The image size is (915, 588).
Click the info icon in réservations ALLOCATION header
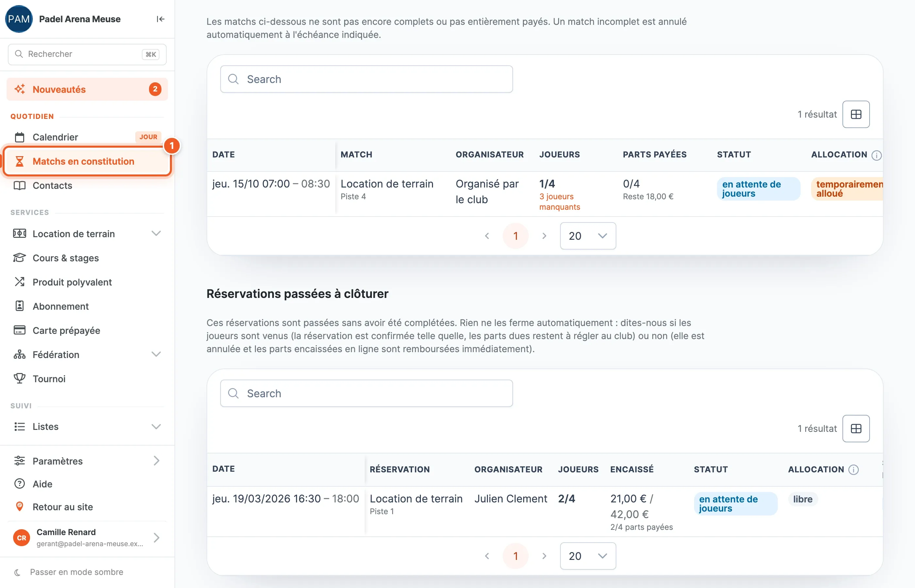click(853, 469)
